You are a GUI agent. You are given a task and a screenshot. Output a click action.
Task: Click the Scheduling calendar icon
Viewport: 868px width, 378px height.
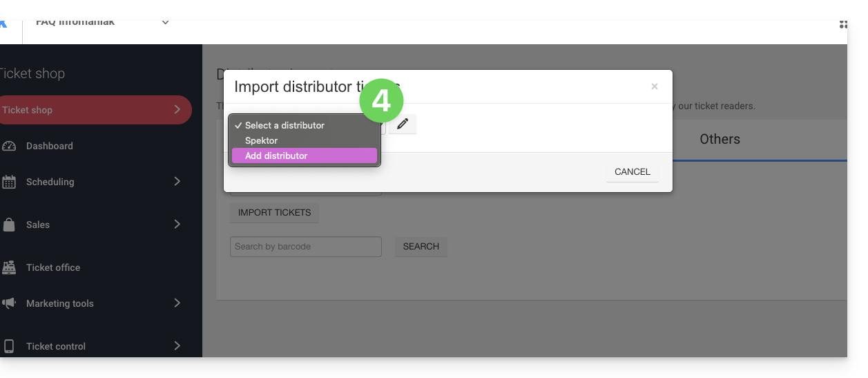[x=9, y=182]
